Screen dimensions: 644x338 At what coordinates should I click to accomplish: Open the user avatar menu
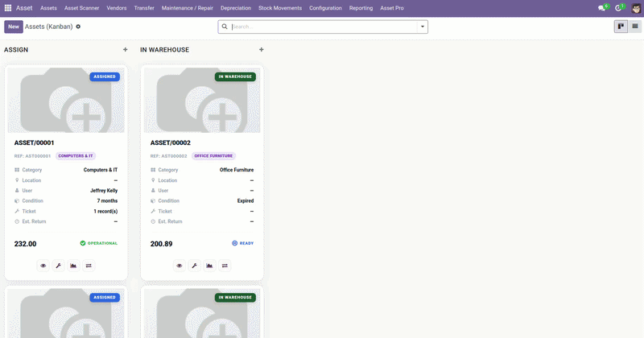coord(636,8)
